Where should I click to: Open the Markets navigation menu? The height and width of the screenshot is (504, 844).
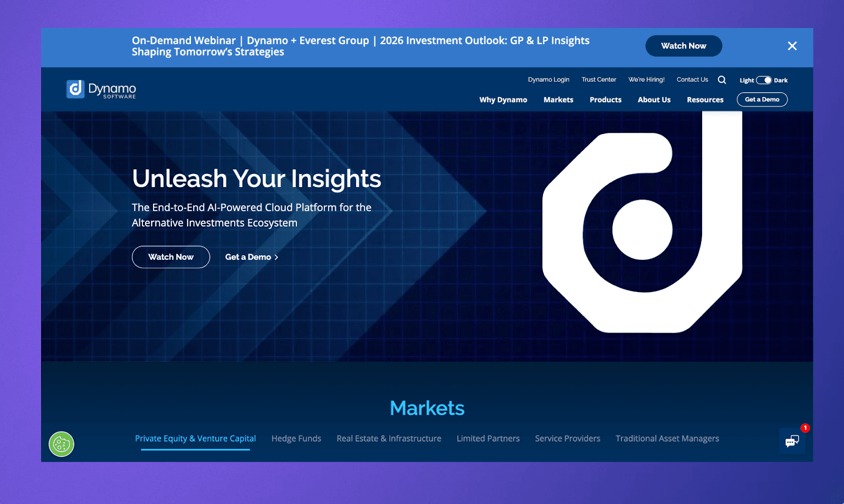pos(558,100)
